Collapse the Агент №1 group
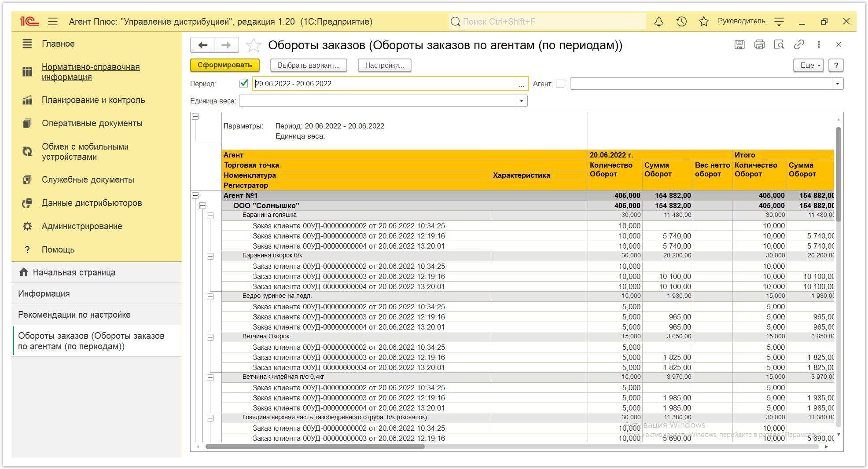Image resolution: width=868 pixels, height=469 pixels. (195, 195)
